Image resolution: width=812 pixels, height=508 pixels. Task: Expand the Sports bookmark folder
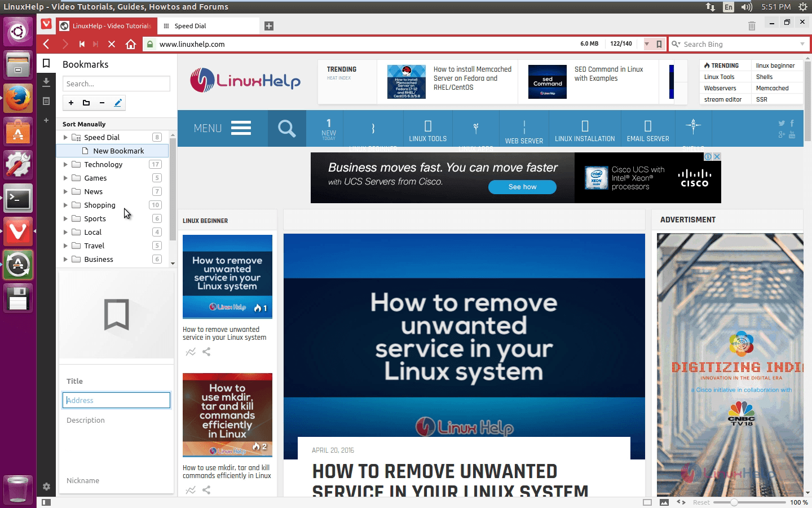pos(65,218)
